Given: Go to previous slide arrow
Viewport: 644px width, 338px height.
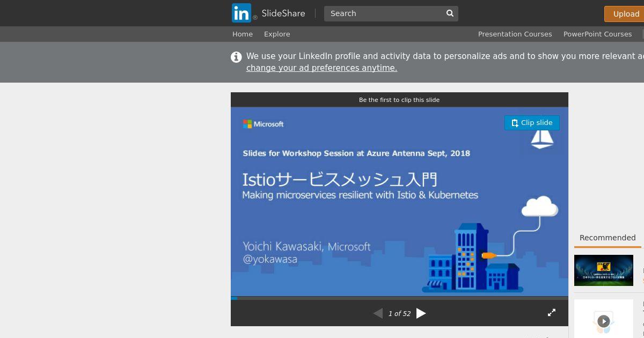Looking at the screenshot, I should coord(378,313).
